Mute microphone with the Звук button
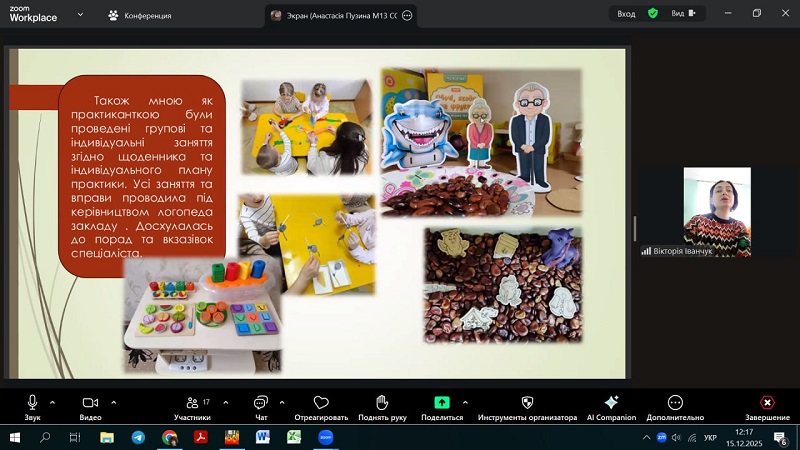Viewport: 800px width, 450px height. point(32,405)
